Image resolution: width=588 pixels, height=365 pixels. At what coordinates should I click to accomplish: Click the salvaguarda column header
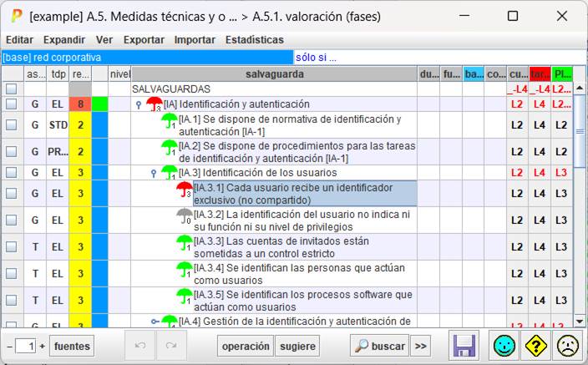point(275,74)
